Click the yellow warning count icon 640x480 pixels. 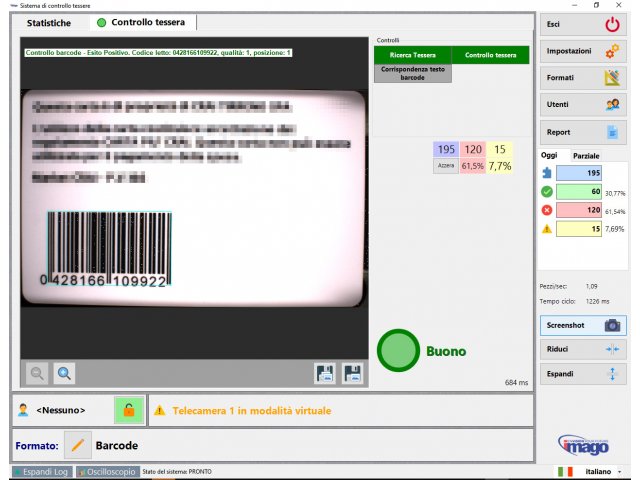pyautogui.click(x=547, y=229)
